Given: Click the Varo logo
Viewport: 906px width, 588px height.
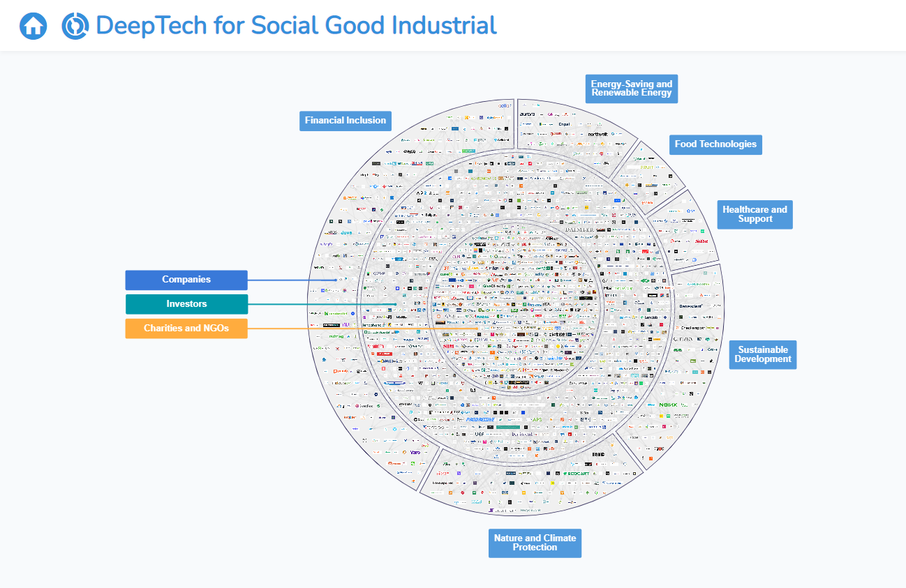Looking at the screenshot, I should point(415,453).
